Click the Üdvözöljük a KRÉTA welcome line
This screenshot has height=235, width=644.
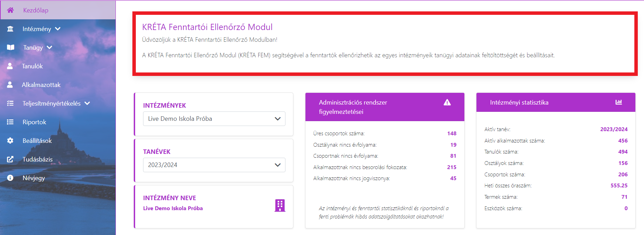click(210, 40)
